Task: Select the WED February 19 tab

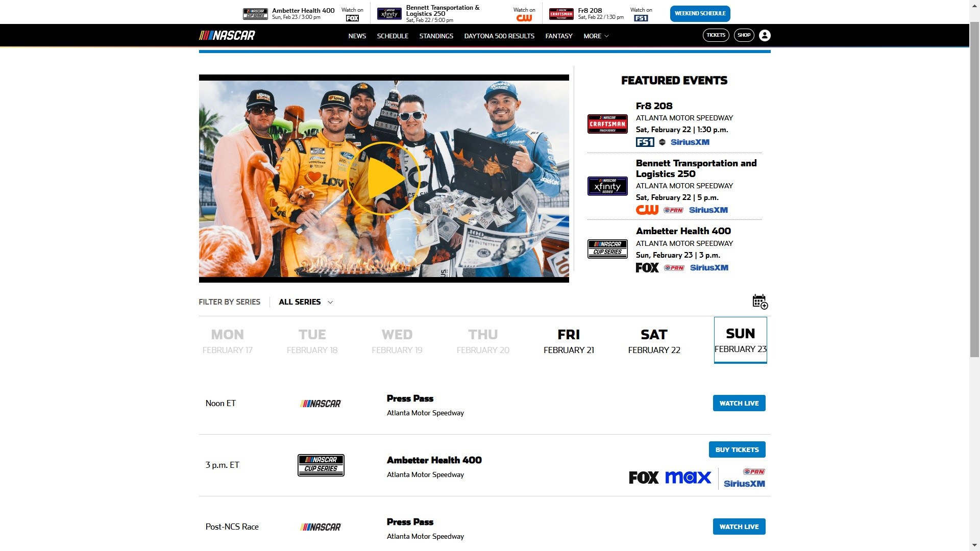Action: pyautogui.click(x=397, y=341)
